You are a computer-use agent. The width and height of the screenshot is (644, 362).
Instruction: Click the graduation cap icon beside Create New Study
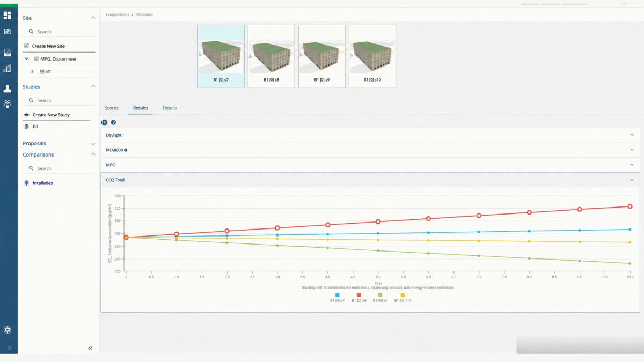click(x=27, y=115)
